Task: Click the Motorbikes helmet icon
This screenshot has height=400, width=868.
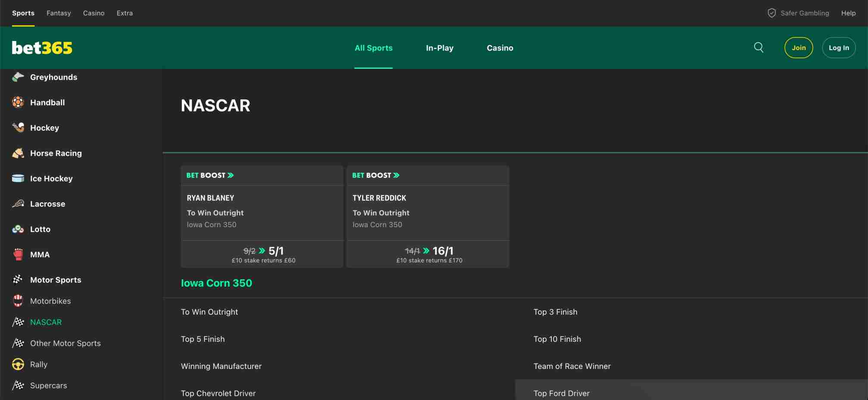Action: 18,301
